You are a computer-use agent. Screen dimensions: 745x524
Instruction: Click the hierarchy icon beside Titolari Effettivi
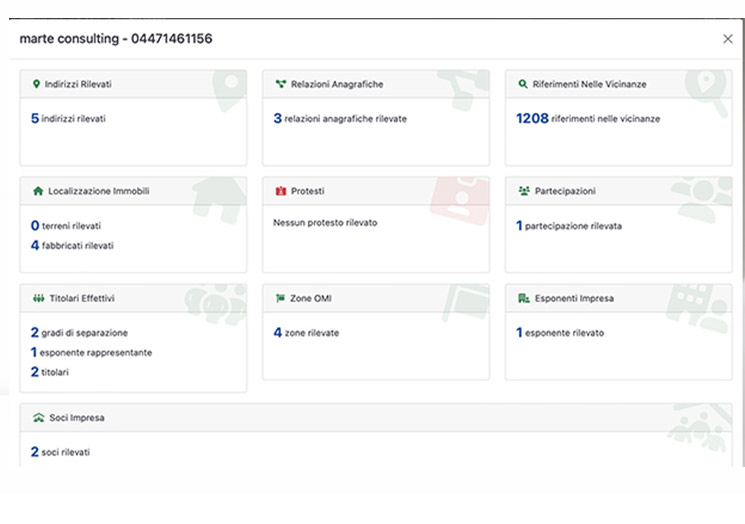click(38, 298)
